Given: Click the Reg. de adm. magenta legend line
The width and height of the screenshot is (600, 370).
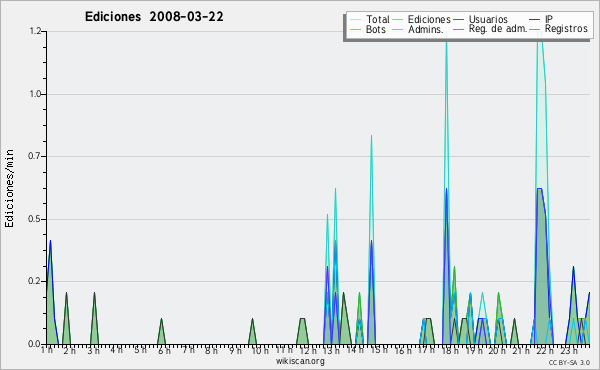Looking at the screenshot, I should [x=458, y=29].
